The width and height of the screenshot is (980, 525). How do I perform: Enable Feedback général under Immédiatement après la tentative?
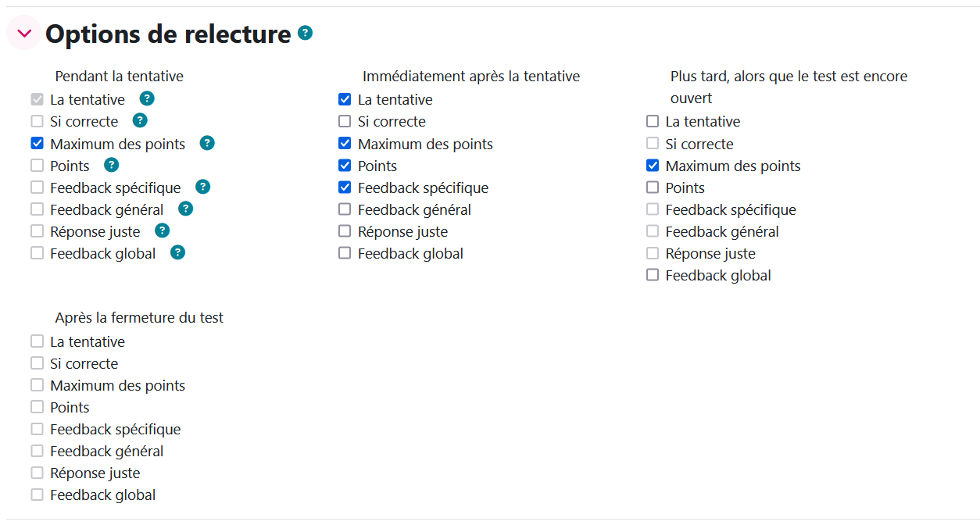[x=345, y=209]
